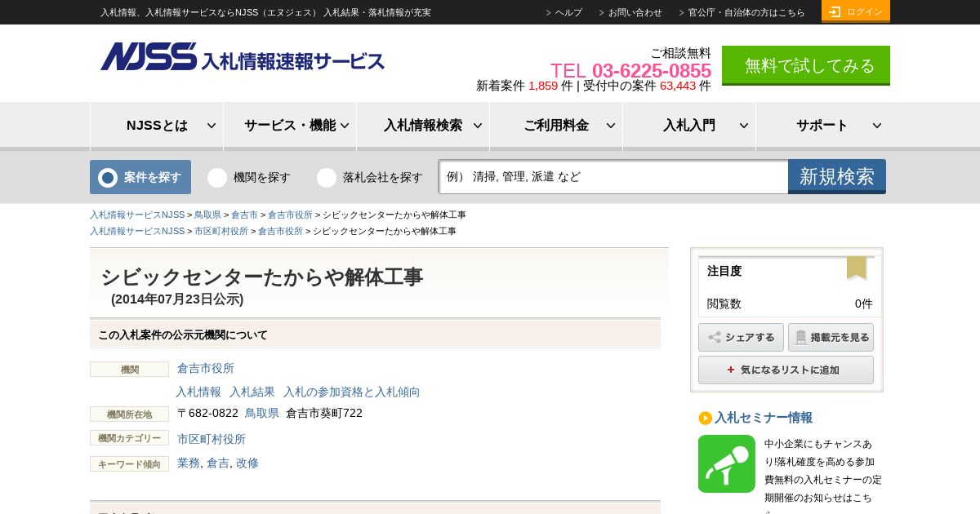Expand the 入札入門 menu
The height and width of the screenshot is (514, 980).
coord(689,126)
